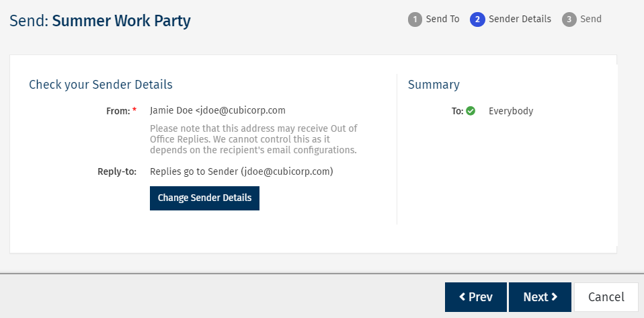Click the step 2 circle icon
The width and height of the screenshot is (644, 318).
pos(477,19)
